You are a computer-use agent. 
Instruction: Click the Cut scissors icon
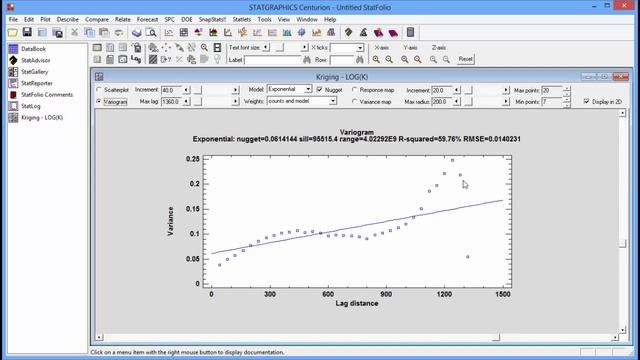click(x=74, y=33)
